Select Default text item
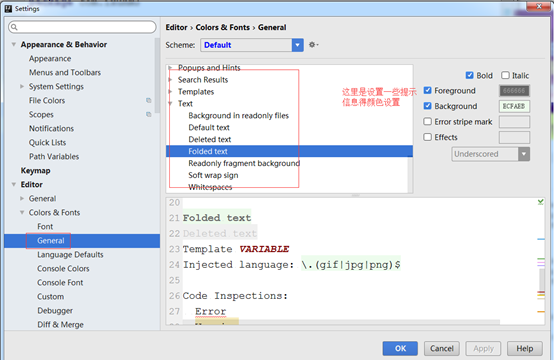 pyautogui.click(x=209, y=128)
